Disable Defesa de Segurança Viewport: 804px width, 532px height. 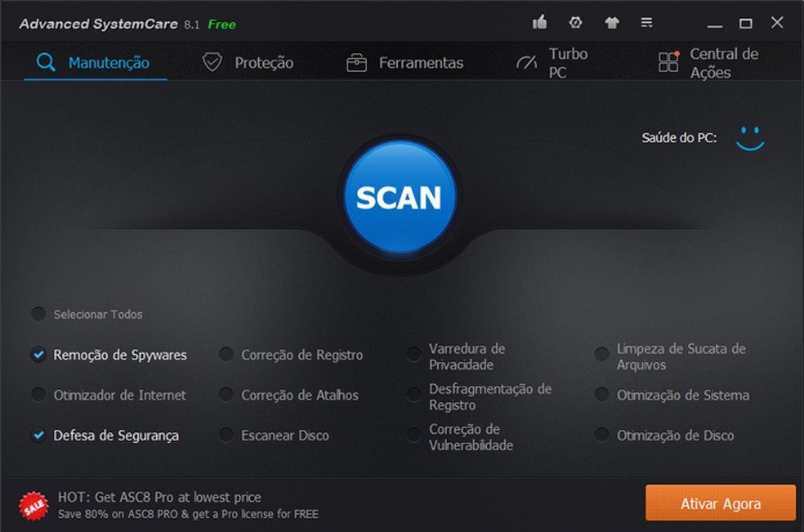[38, 436]
